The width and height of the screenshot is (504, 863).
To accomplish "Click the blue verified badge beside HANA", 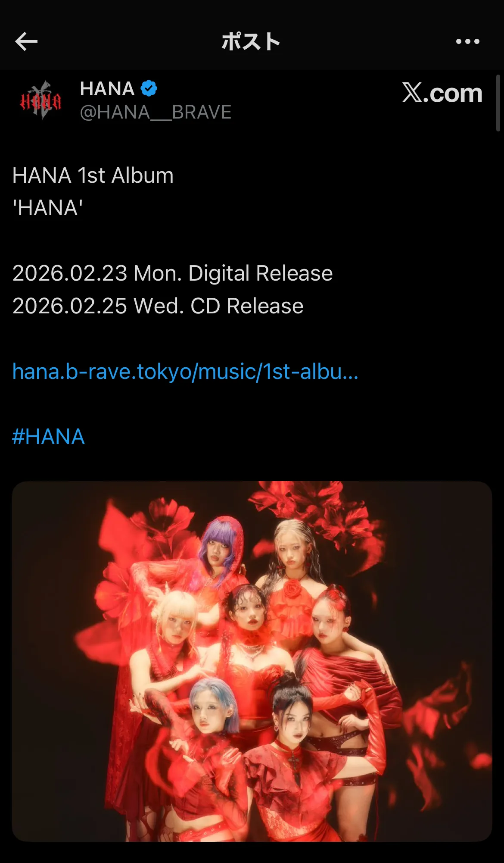I will pos(149,88).
